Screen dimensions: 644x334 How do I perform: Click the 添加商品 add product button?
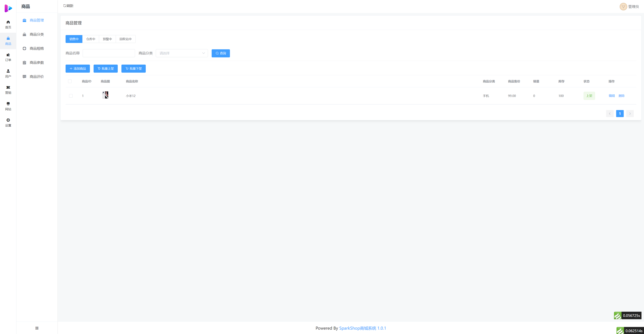77,68
